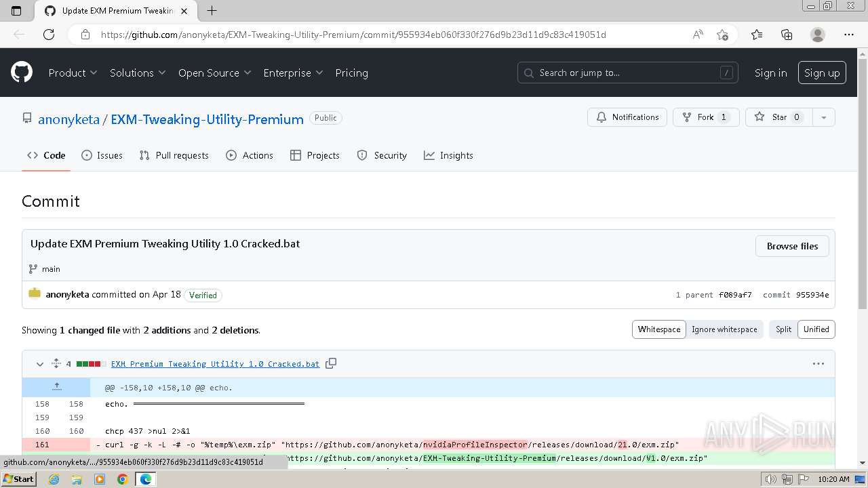The image size is (868, 488).
Task: Select Whitespace diff option
Action: tap(658, 329)
